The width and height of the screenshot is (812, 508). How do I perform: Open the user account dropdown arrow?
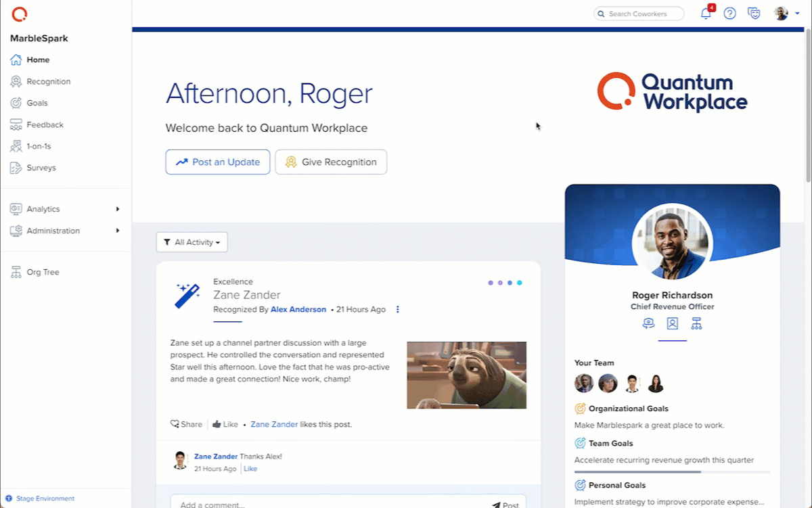click(x=798, y=14)
